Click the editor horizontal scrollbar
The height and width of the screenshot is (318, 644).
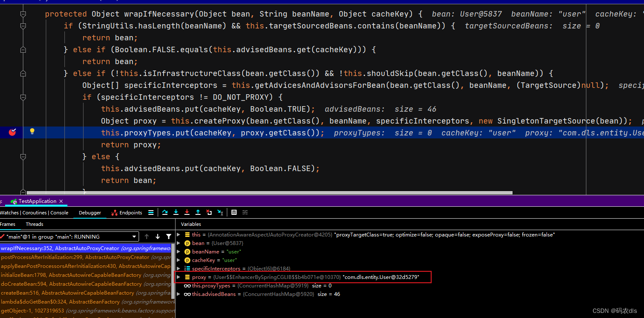coord(269,192)
